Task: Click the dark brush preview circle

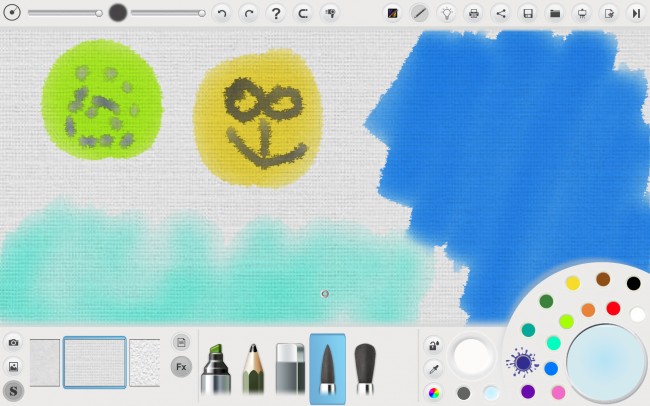Action: click(118, 13)
